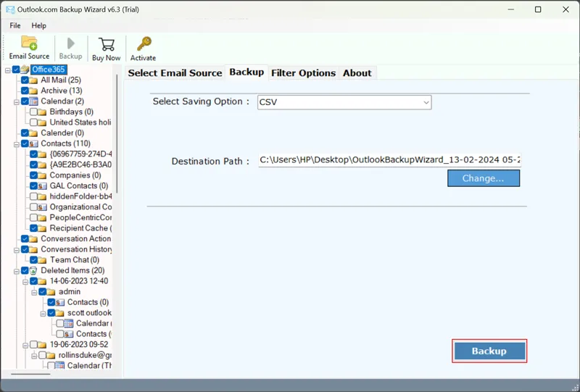
Task: Click the Email Source toolbar icon
Action: click(29, 43)
